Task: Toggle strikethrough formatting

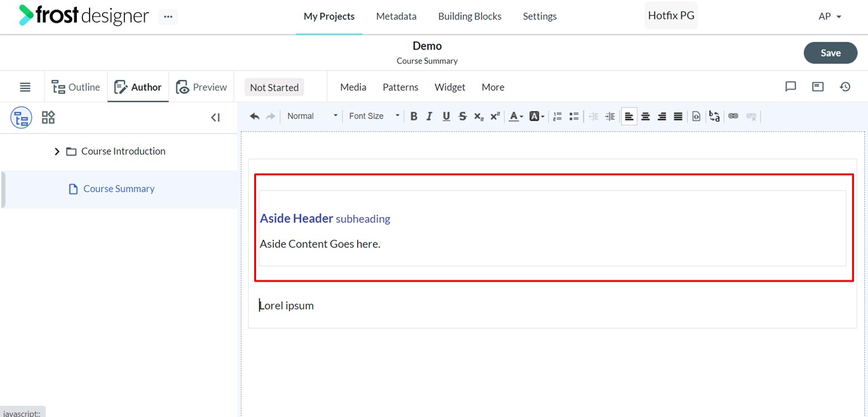Action: point(463,116)
